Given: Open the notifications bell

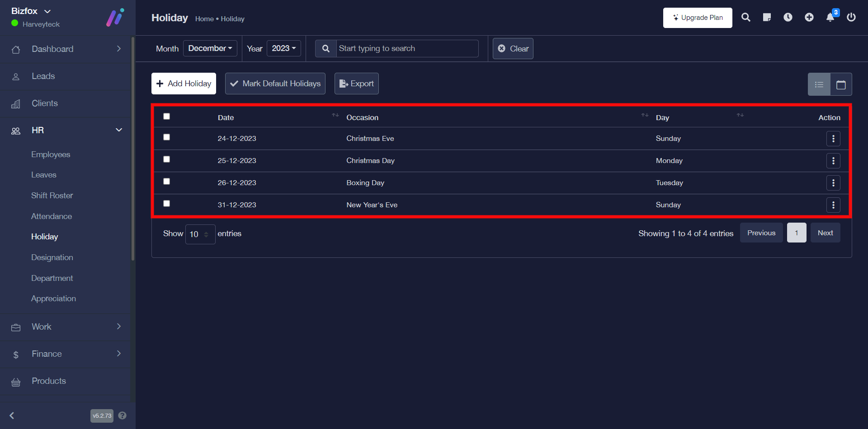Looking at the screenshot, I should 830,18.
